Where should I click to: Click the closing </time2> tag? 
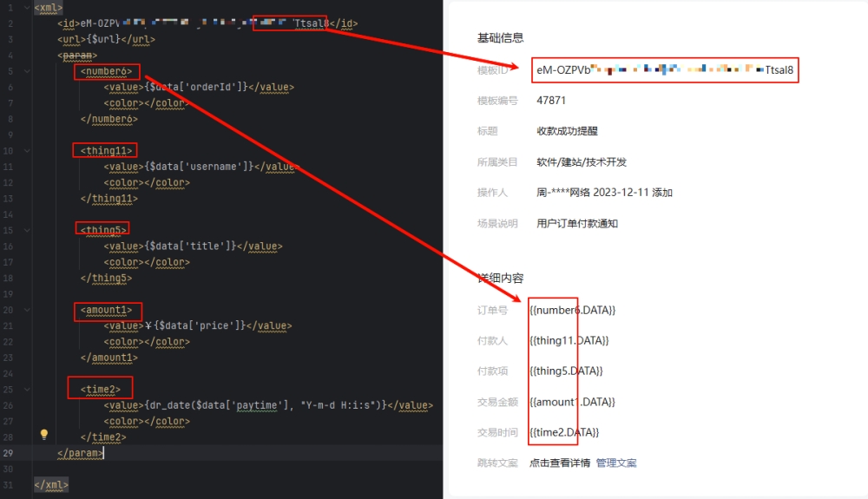tap(103, 437)
